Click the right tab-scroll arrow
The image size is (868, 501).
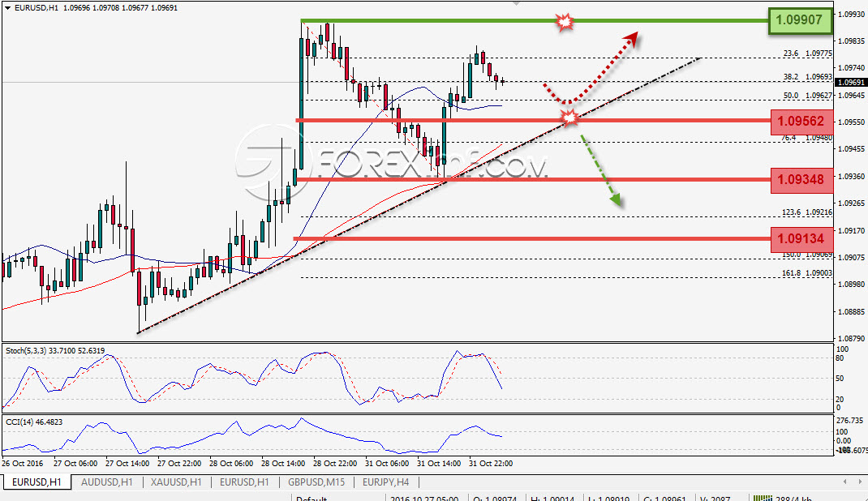[860, 482]
